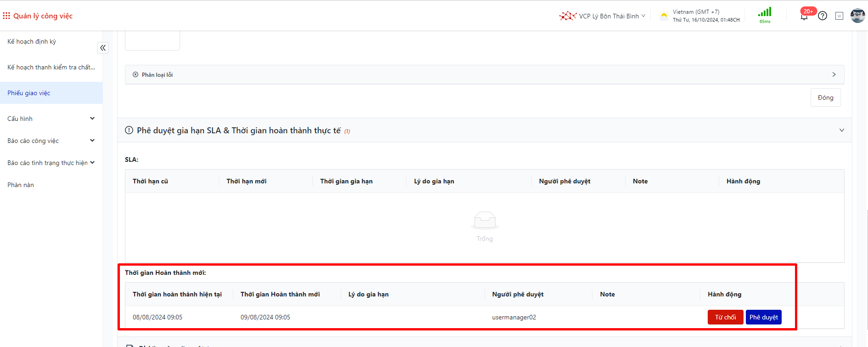Viewport: 868px width, 347px height.
Task: Click the circled X icon beside Phân loại lỗi
Action: pos(135,74)
